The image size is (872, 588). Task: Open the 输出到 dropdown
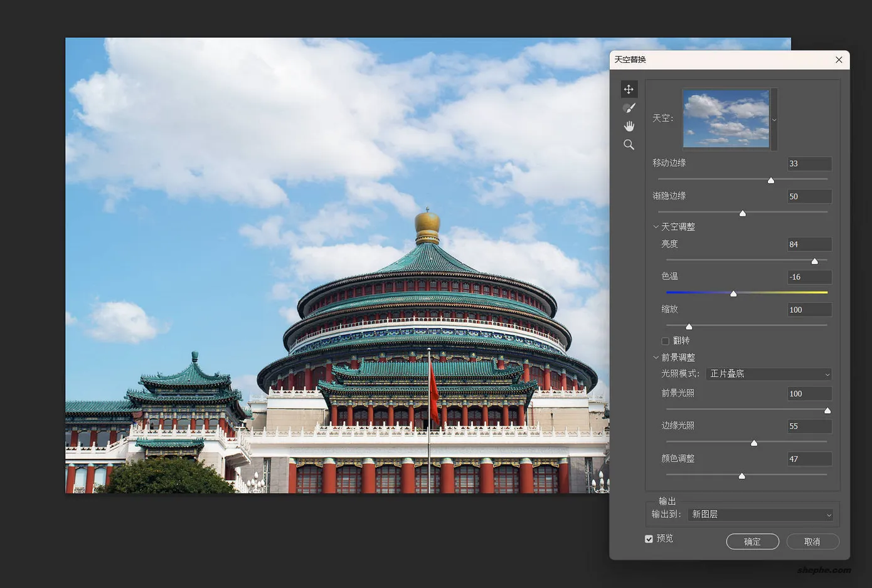[761, 515]
